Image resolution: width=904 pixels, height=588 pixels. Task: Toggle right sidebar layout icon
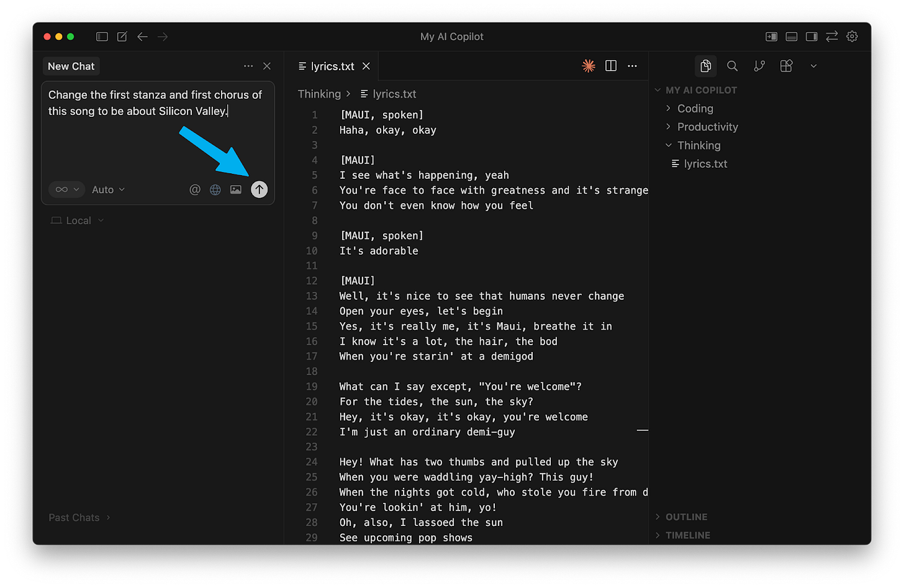pos(811,37)
